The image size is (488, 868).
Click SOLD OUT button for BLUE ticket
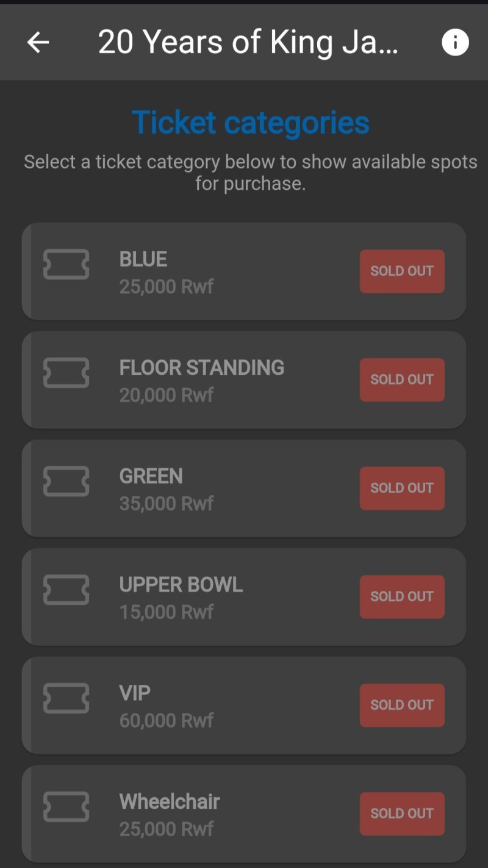coord(402,271)
